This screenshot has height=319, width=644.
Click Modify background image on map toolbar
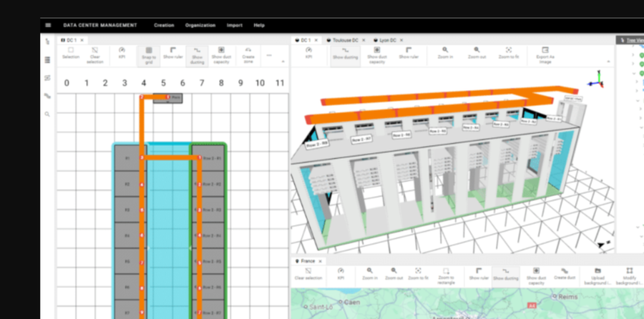pos(629,276)
